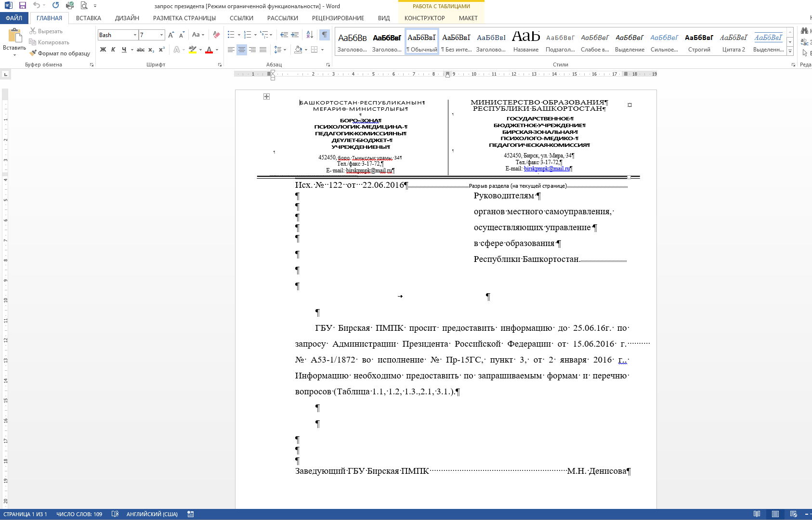Increase paragraph indent

tap(295, 35)
